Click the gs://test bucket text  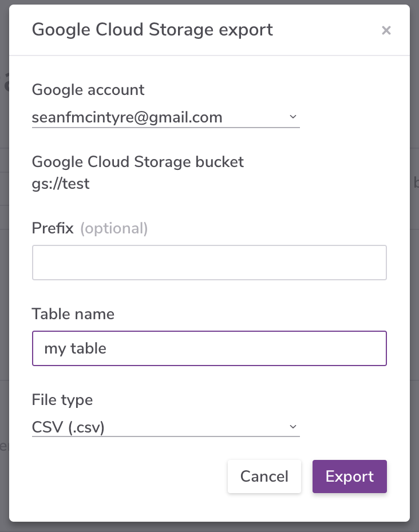click(61, 184)
